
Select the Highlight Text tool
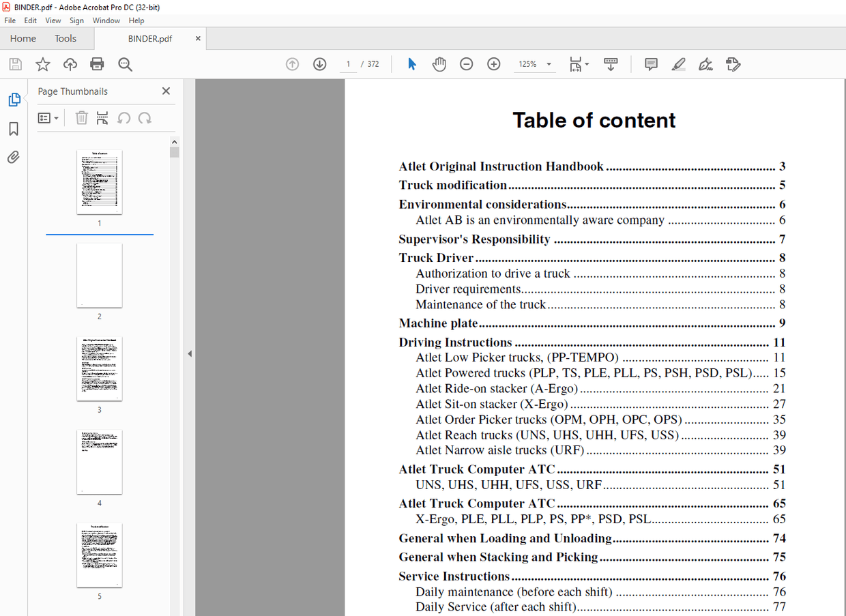coord(678,63)
